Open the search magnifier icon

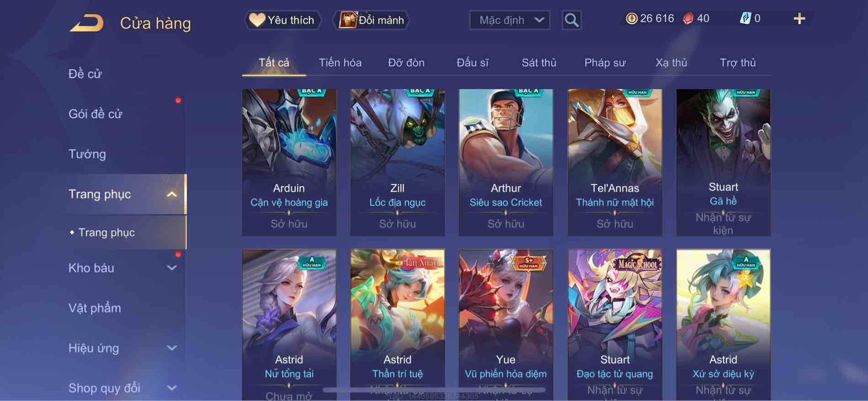pos(571,20)
